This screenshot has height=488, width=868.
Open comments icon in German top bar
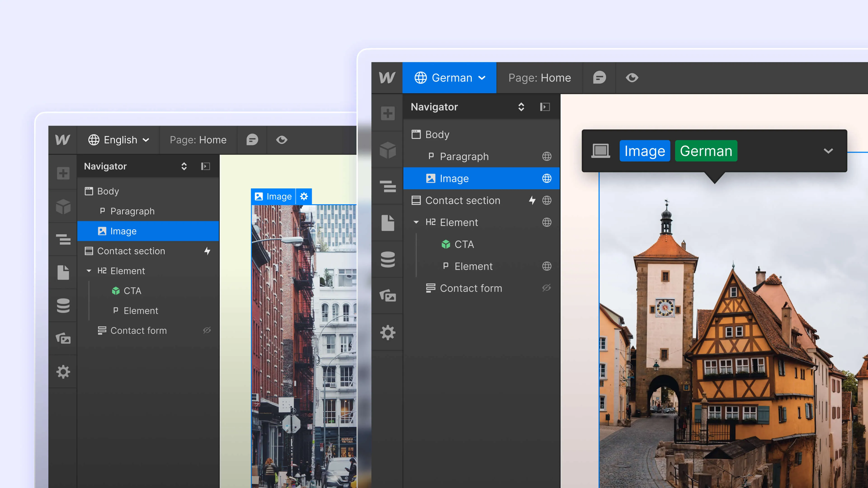tap(599, 78)
